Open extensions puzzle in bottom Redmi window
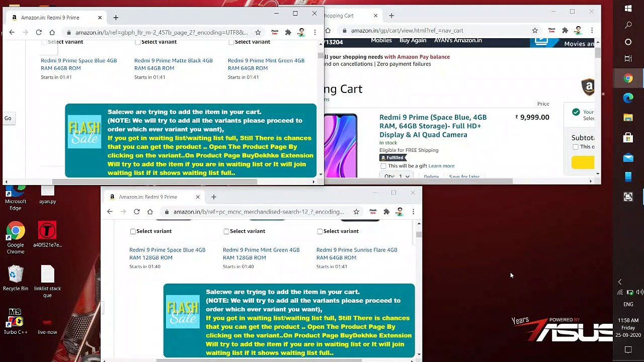Screen dimensions: 644x362 coord(386,212)
